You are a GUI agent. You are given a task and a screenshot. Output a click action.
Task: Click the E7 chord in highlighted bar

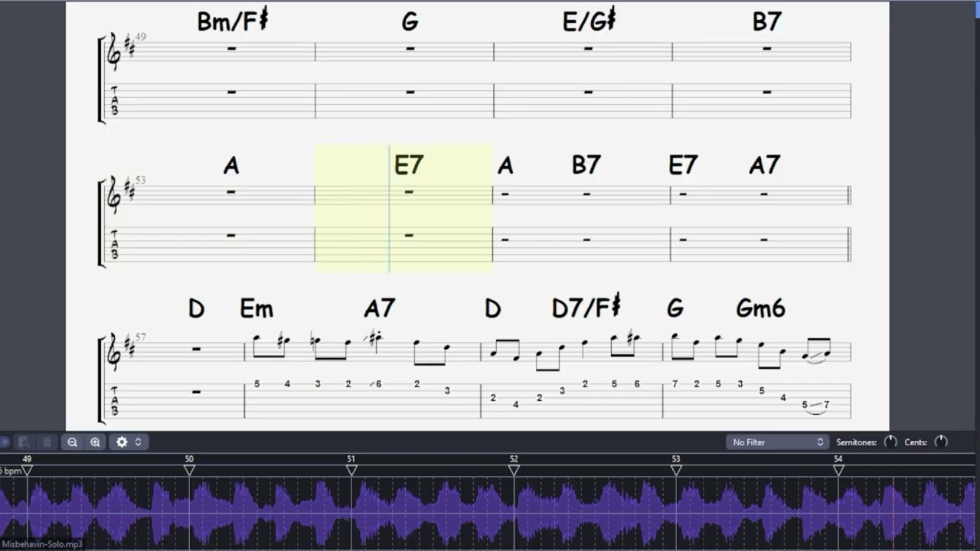pyautogui.click(x=409, y=165)
